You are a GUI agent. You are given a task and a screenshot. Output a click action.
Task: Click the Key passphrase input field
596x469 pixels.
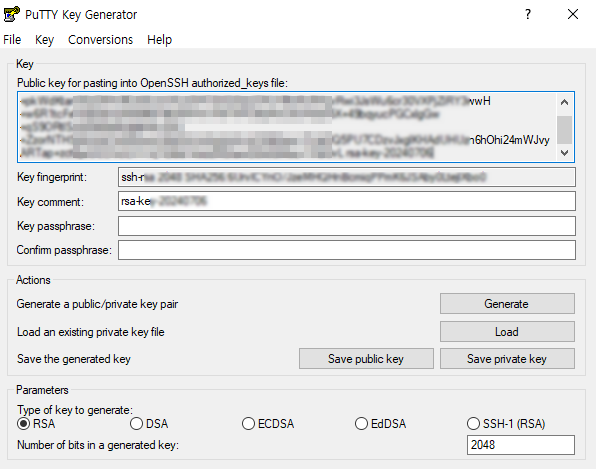pos(347,226)
